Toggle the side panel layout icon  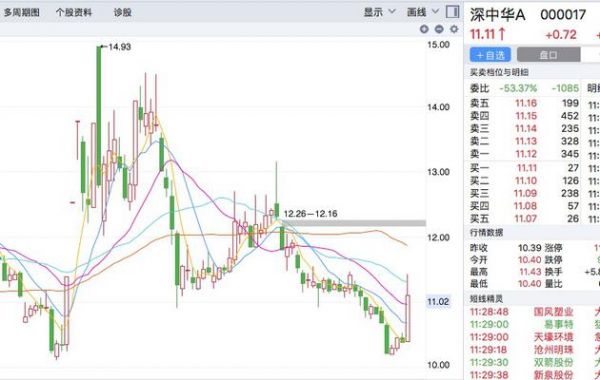453,12
